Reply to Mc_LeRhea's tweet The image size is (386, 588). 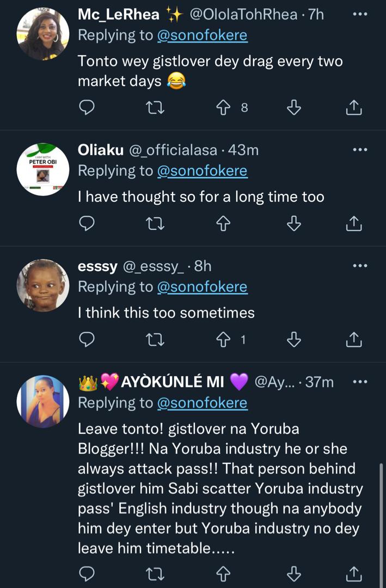(87, 108)
